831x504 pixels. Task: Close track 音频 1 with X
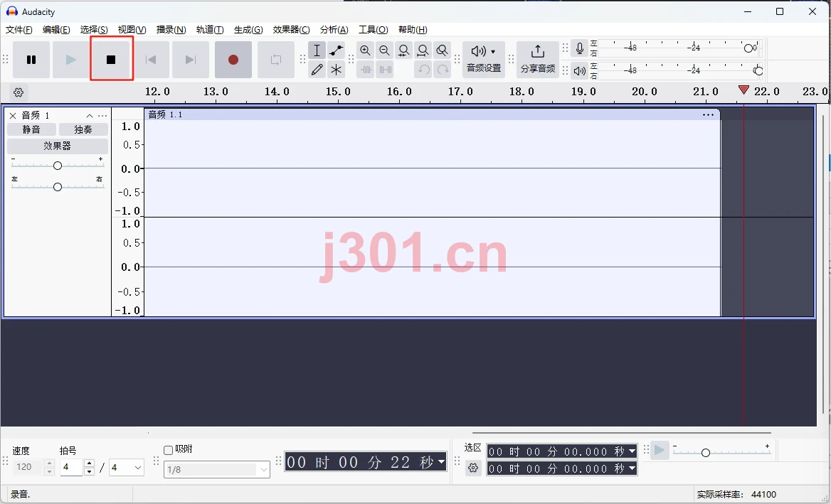click(13, 115)
